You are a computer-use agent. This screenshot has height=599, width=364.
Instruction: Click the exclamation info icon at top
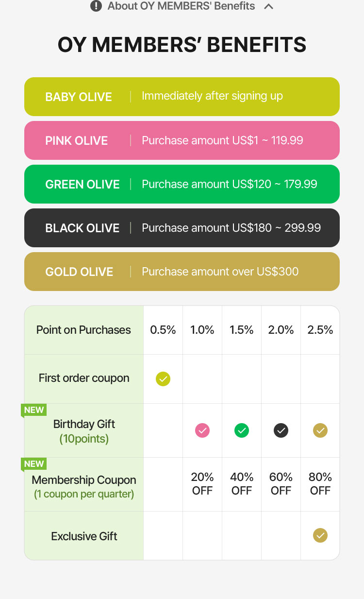tap(96, 6)
